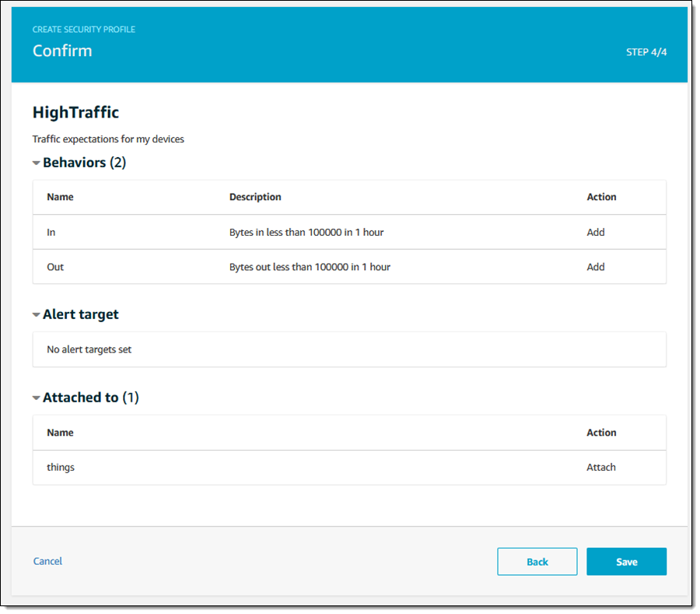The height and width of the screenshot is (614, 700).
Task: Click Name header in Attached to table
Action: (x=60, y=433)
